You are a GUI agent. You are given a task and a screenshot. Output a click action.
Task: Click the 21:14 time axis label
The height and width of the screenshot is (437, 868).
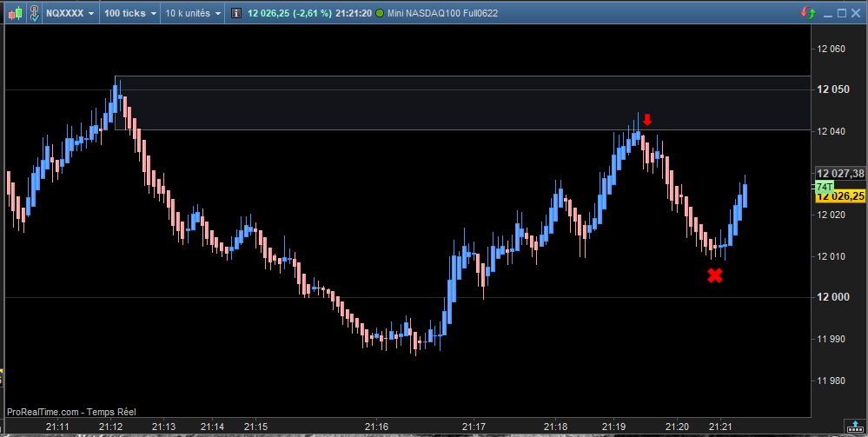(212, 427)
